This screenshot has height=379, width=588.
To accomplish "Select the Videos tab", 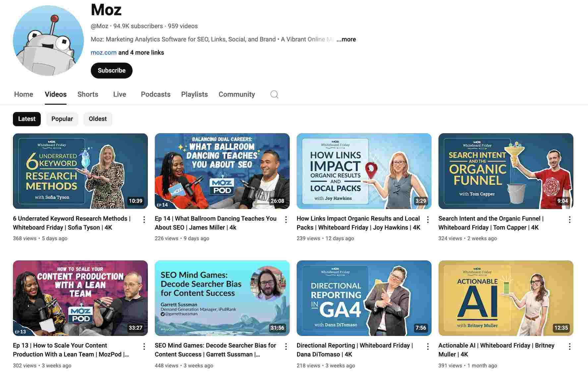I will 56,94.
